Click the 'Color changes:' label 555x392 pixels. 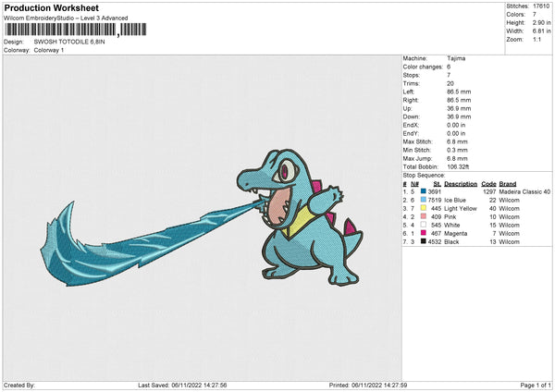pyautogui.click(x=423, y=67)
